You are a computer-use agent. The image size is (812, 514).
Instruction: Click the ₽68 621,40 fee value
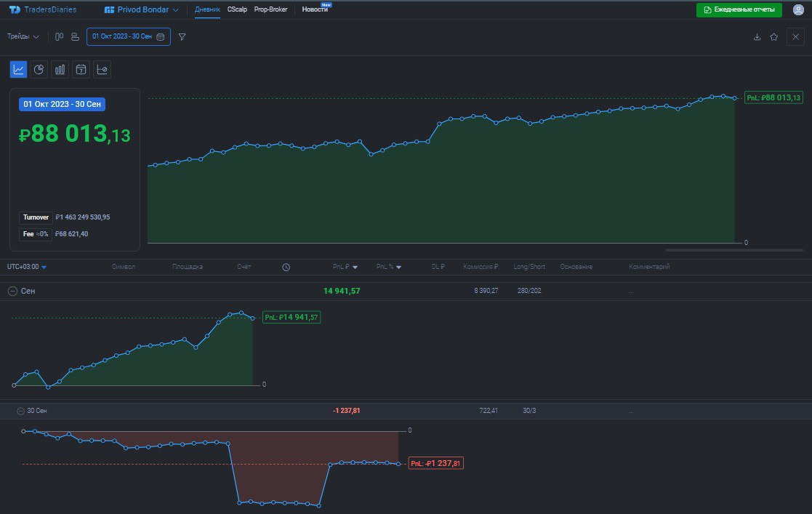point(71,233)
